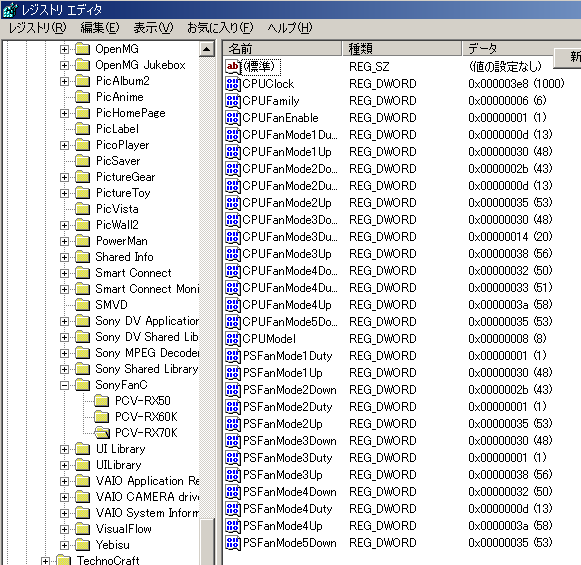Click the CPUModel registry value icon

(x=233, y=339)
